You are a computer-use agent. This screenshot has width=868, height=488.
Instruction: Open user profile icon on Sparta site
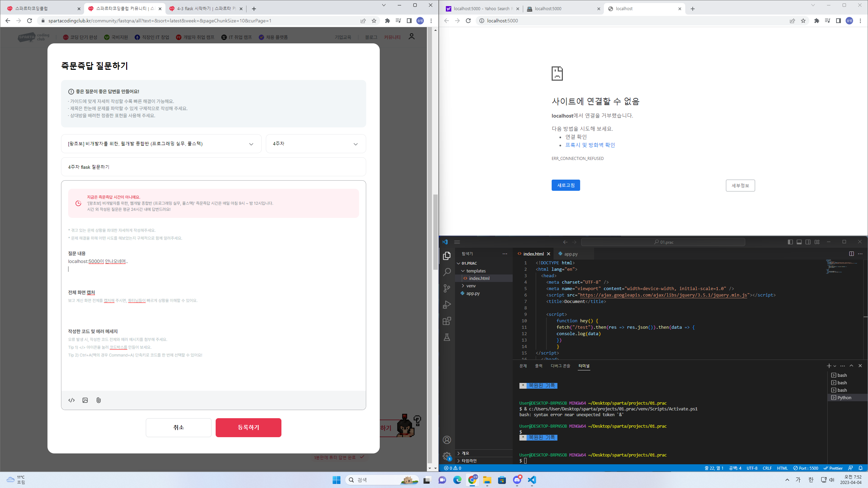412,37
